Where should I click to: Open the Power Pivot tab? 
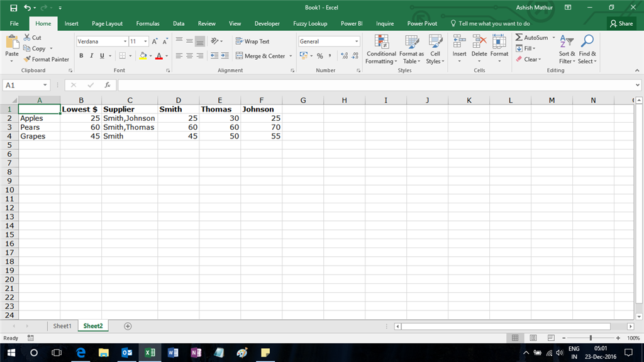422,23
